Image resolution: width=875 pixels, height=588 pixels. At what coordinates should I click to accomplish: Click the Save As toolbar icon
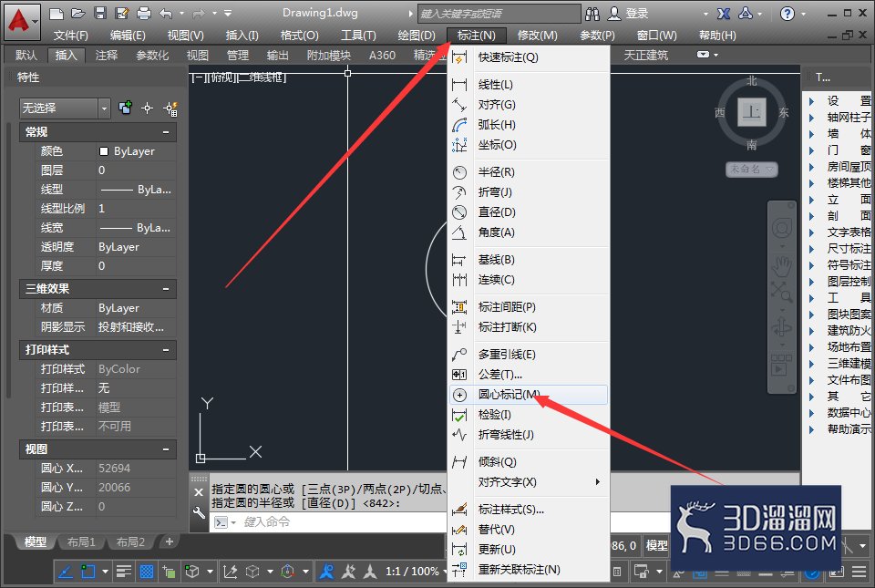pos(121,13)
